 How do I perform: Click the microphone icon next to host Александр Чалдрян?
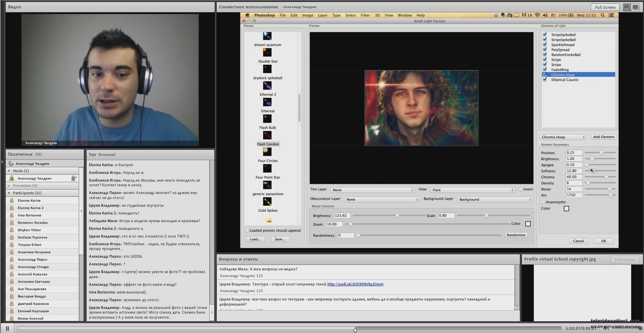click(x=74, y=178)
